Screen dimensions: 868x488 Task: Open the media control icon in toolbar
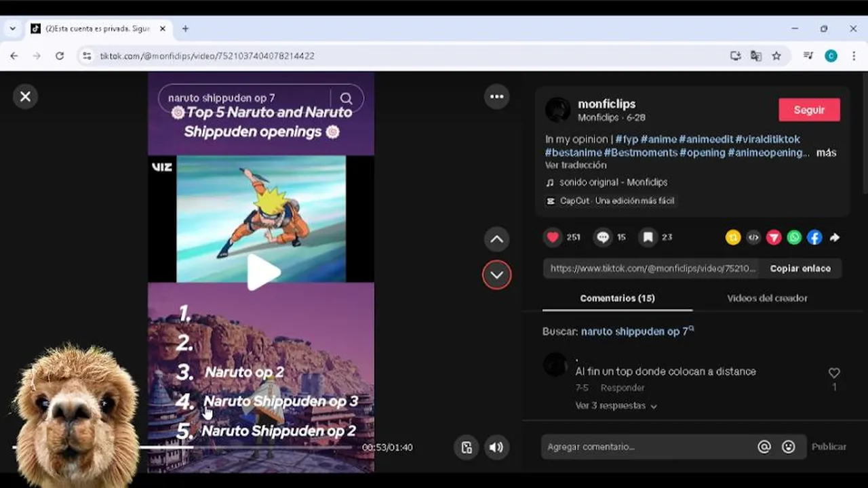808,56
